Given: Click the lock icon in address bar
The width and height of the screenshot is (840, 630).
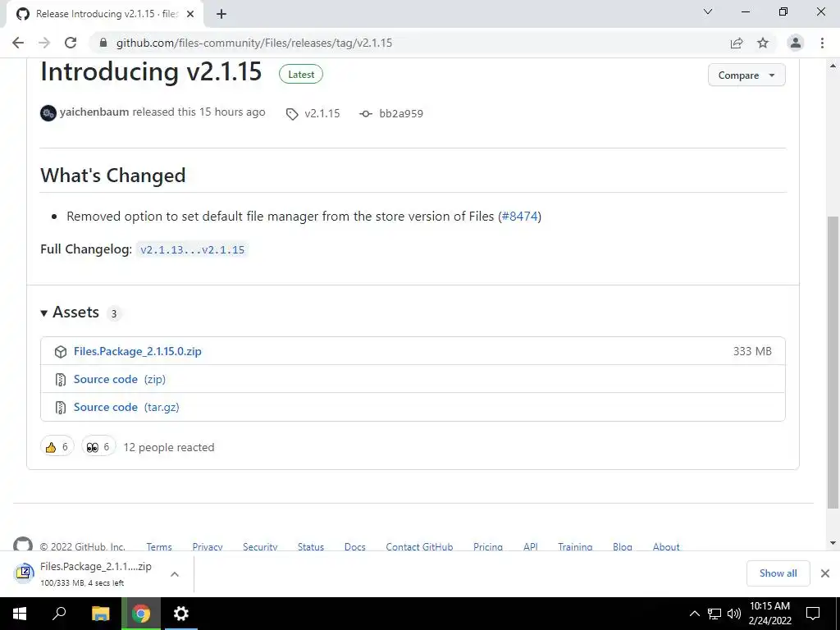Looking at the screenshot, I should click(x=103, y=43).
